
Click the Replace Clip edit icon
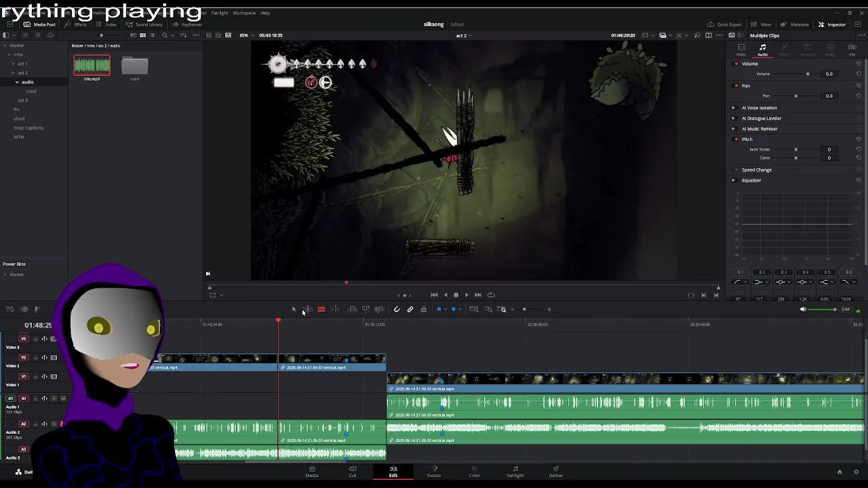[x=379, y=309]
